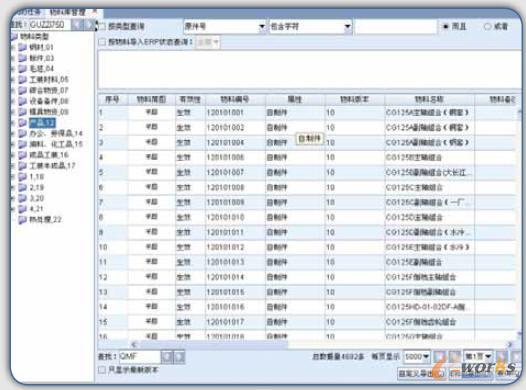
Task: Go to first page using pager icon
Action: 440,356
